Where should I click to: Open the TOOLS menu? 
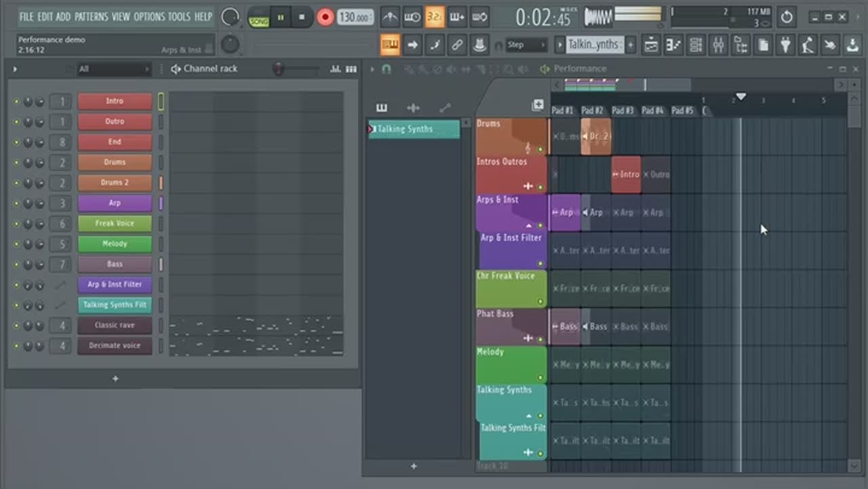coord(179,16)
